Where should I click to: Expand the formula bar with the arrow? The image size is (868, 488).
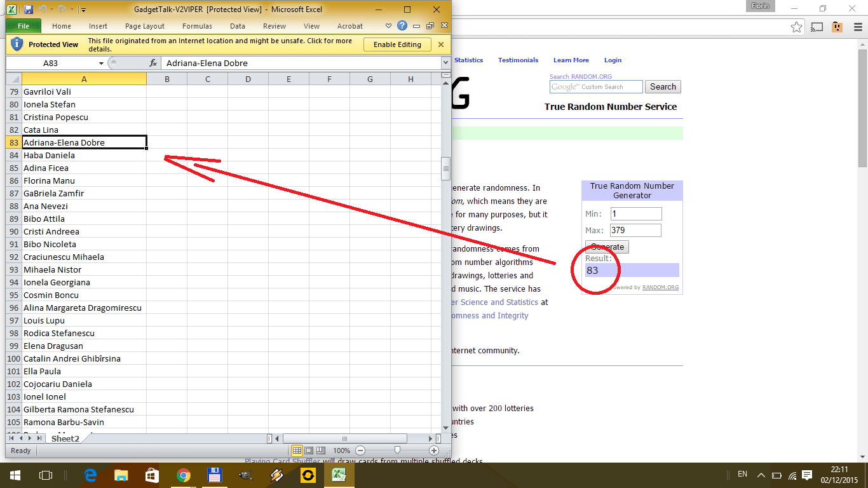point(445,63)
